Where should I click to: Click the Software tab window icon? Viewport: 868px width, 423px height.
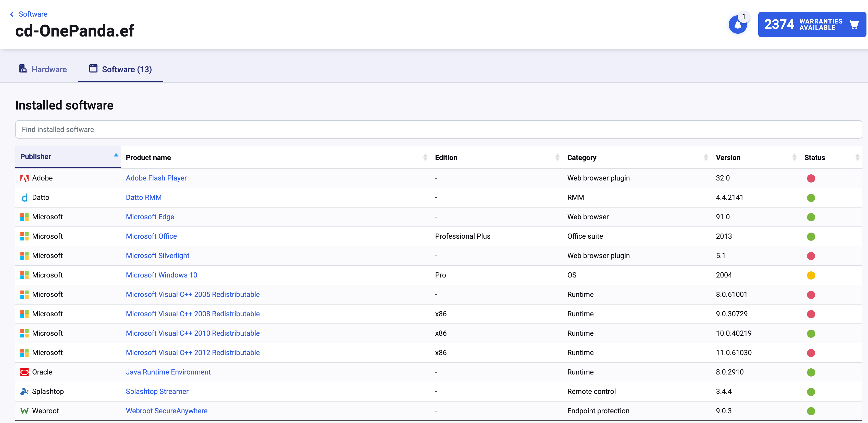(93, 69)
